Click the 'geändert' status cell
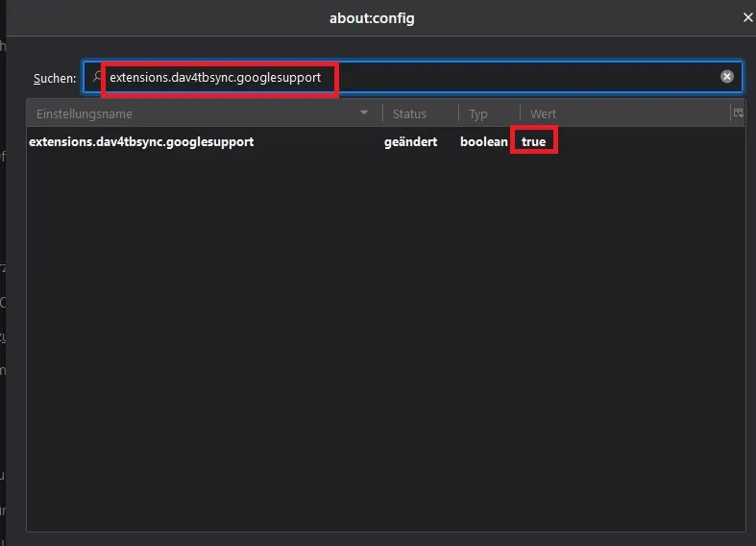 tap(410, 142)
